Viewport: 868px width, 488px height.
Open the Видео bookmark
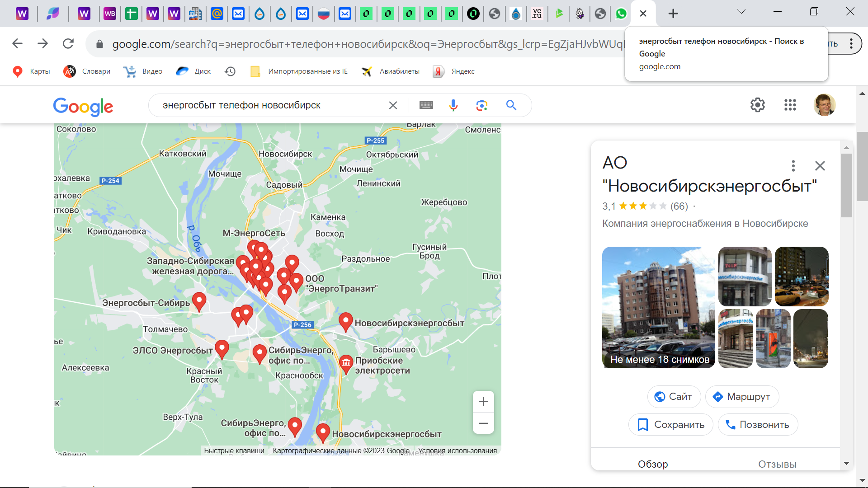pos(143,71)
